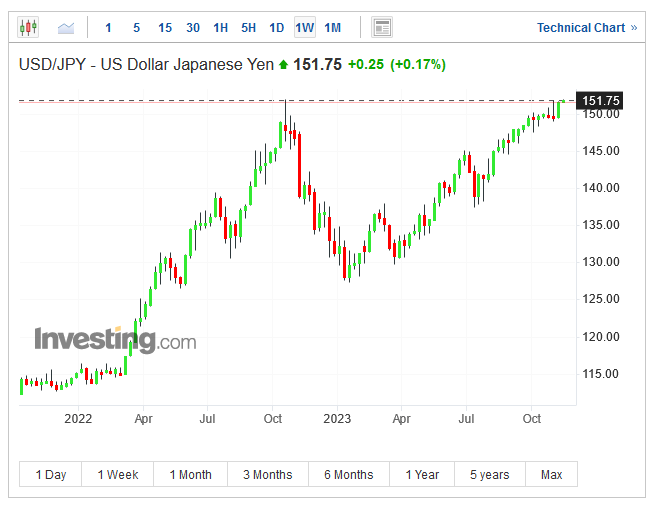Switch to candlestick chart type

point(28,27)
